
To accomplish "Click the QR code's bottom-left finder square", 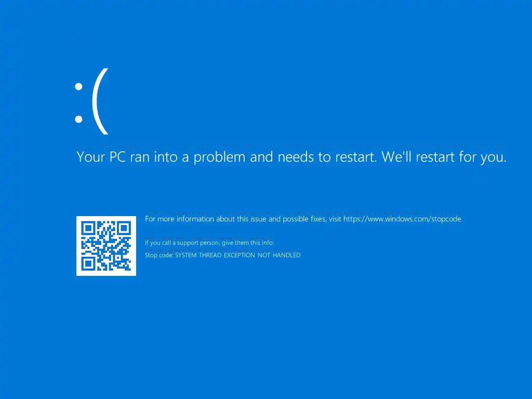I will tap(88, 264).
